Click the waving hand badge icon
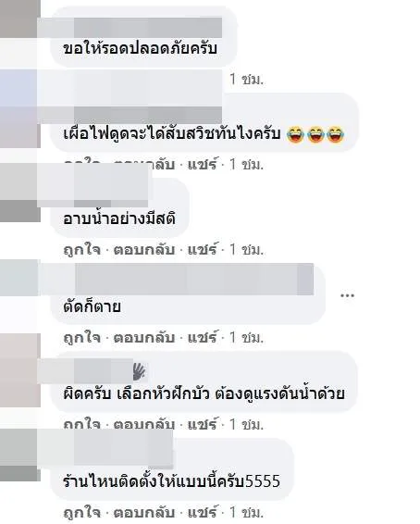420x524 pixels. 139,371
